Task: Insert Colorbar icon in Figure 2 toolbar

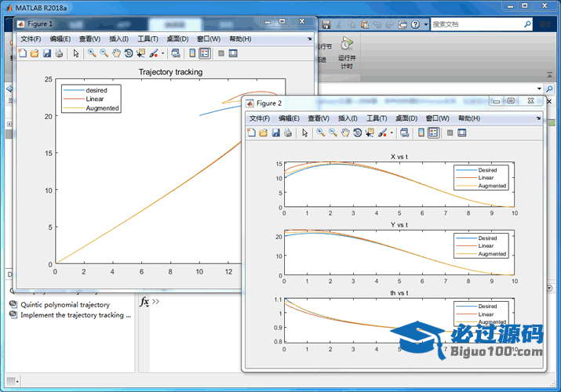Action: (421, 133)
